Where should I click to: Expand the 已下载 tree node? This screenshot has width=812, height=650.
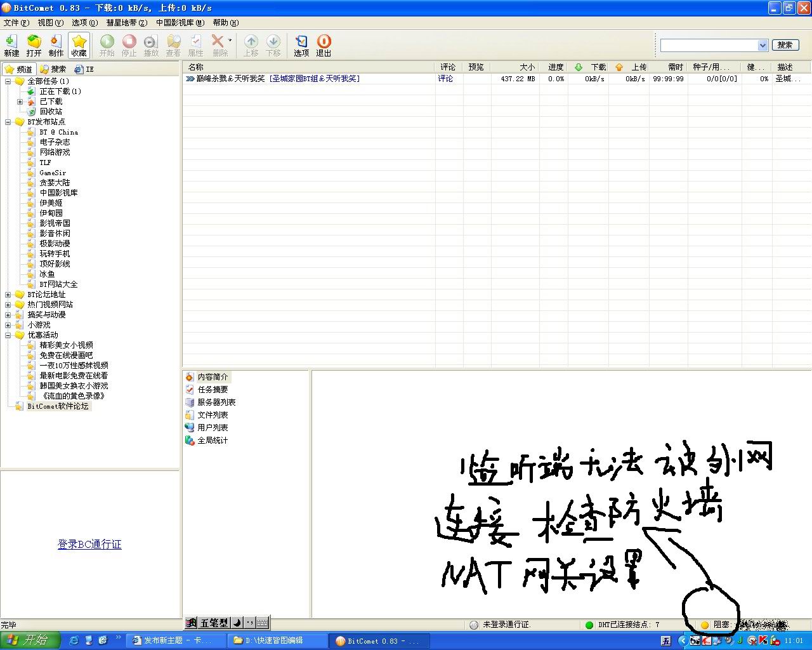pyautogui.click(x=20, y=102)
